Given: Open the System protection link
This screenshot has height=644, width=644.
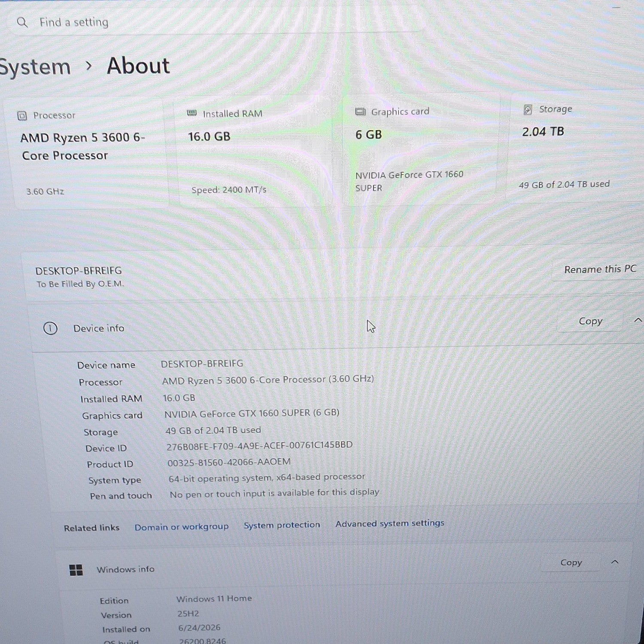Looking at the screenshot, I should coord(282,525).
